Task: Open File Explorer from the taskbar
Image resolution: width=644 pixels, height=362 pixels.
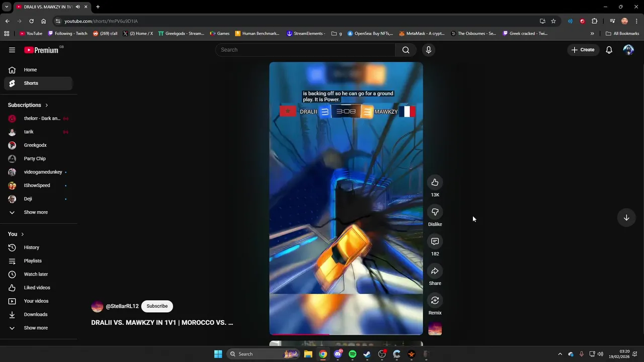Action: coord(308,354)
